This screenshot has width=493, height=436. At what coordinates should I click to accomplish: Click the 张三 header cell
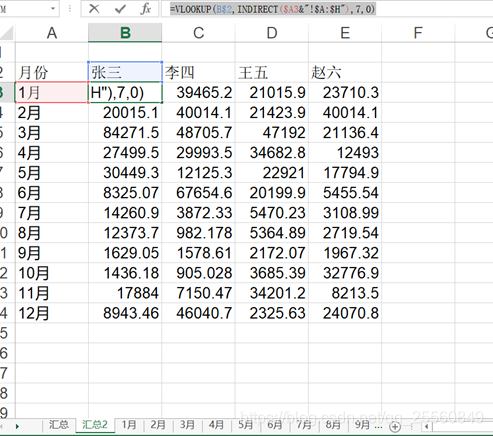(x=125, y=72)
